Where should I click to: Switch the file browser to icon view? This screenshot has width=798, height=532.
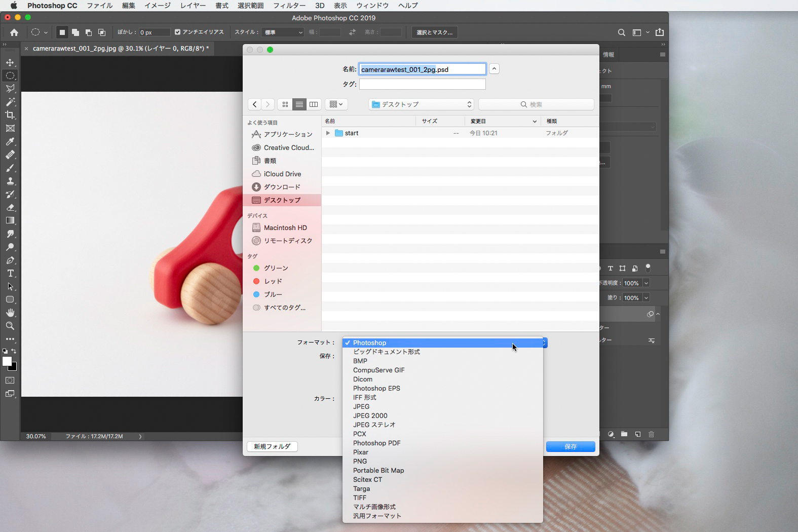(285, 104)
